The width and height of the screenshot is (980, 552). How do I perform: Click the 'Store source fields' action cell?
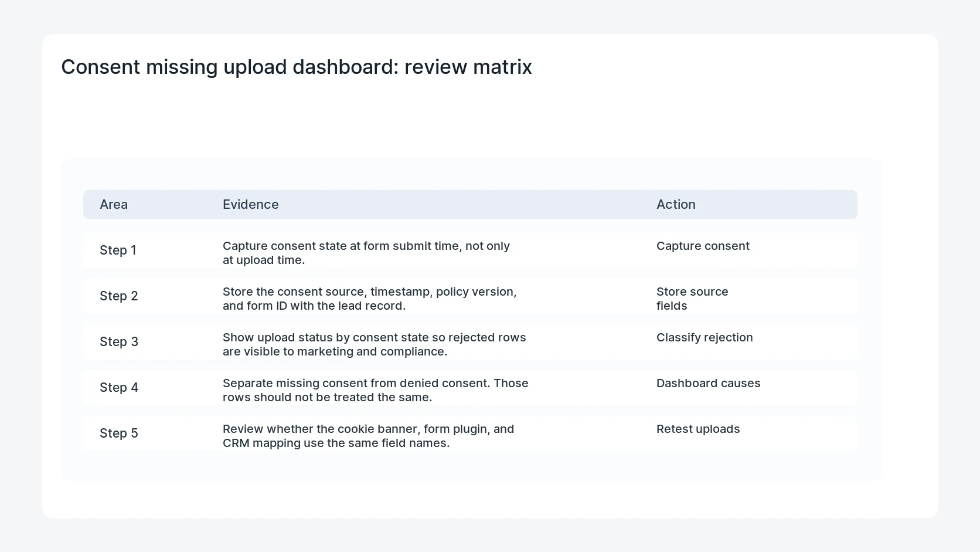click(692, 299)
